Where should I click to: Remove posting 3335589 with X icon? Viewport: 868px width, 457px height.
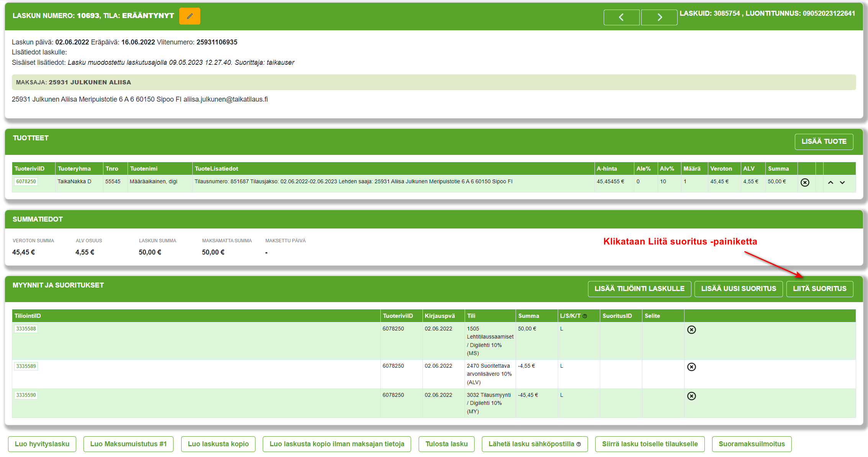tap(691, 367)
